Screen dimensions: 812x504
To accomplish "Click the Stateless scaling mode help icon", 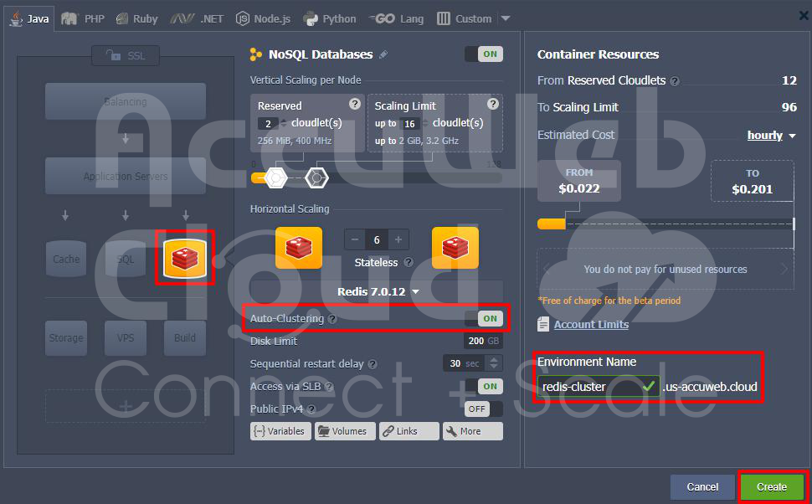I will (409, 262).
